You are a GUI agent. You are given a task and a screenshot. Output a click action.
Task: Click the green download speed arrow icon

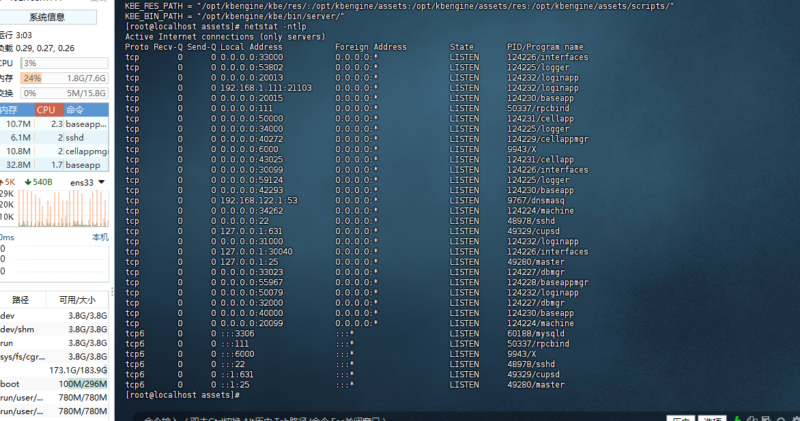pyautogui.click(x=26, y=182)
